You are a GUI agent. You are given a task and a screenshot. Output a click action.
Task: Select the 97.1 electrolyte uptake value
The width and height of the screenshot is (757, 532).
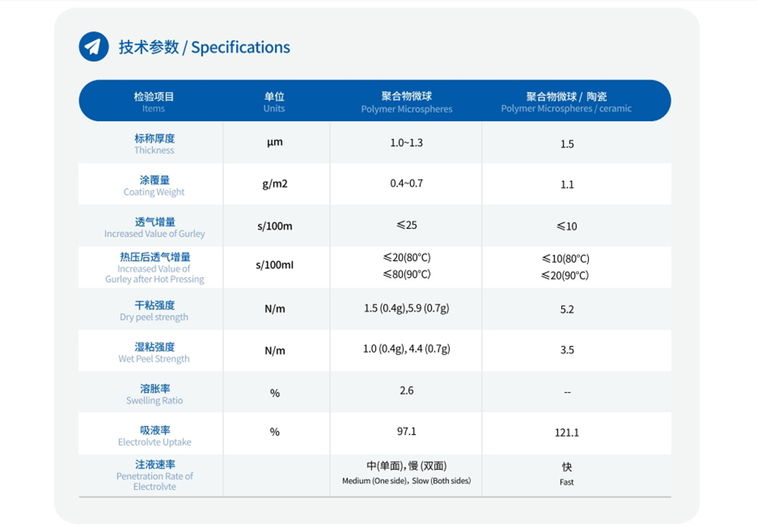[x=407, y=432]
